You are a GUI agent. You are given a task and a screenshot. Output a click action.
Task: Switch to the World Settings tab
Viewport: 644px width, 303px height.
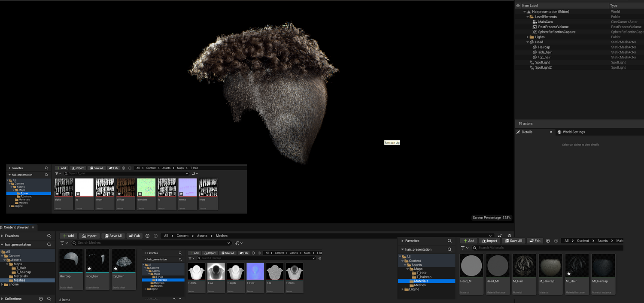pos(573,132)
